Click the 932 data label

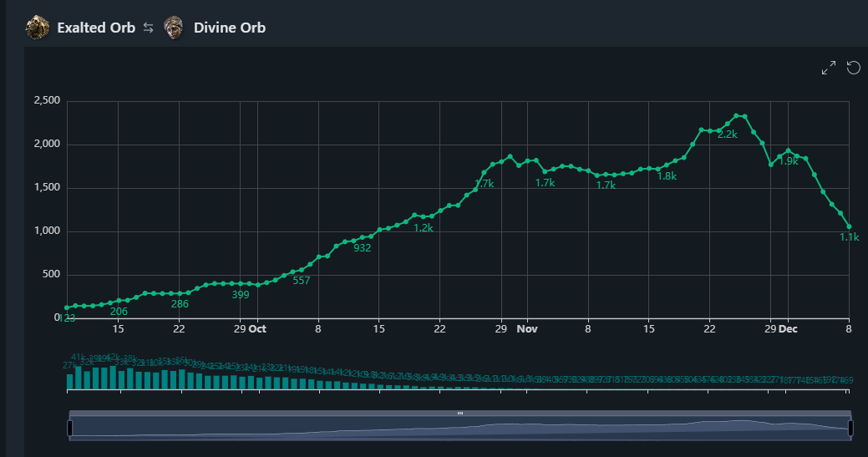pos(363,248)
